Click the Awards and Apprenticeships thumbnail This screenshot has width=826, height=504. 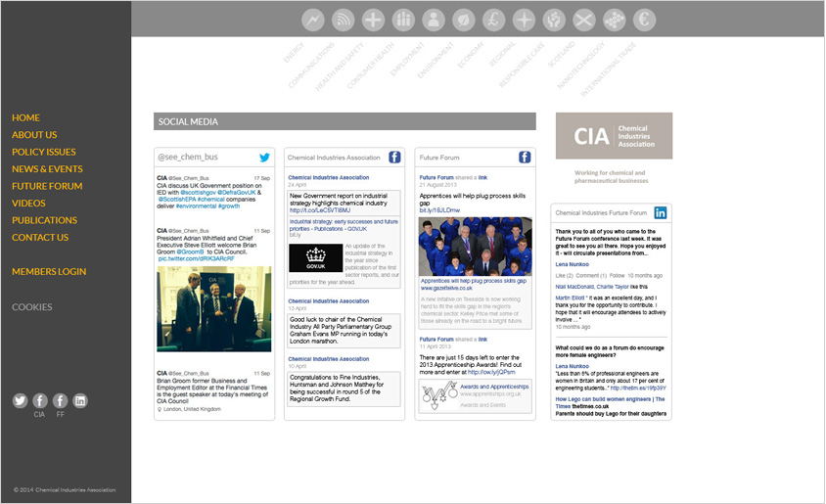[x=438, y=395]
